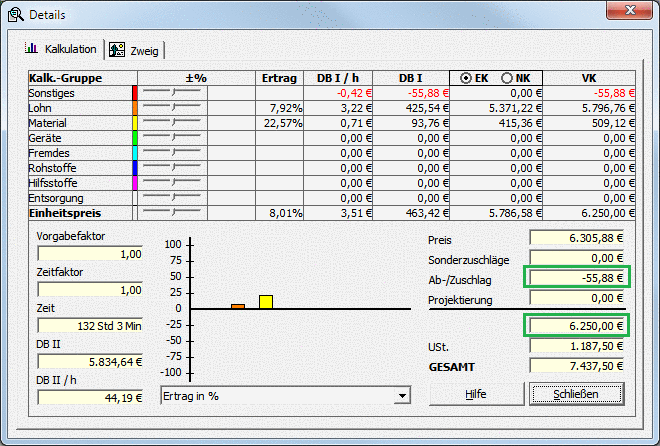Click the Lohn VK cell 5.796,76 €
The height and width of the screenshot is (446, 660).
(x=589, y=108)
